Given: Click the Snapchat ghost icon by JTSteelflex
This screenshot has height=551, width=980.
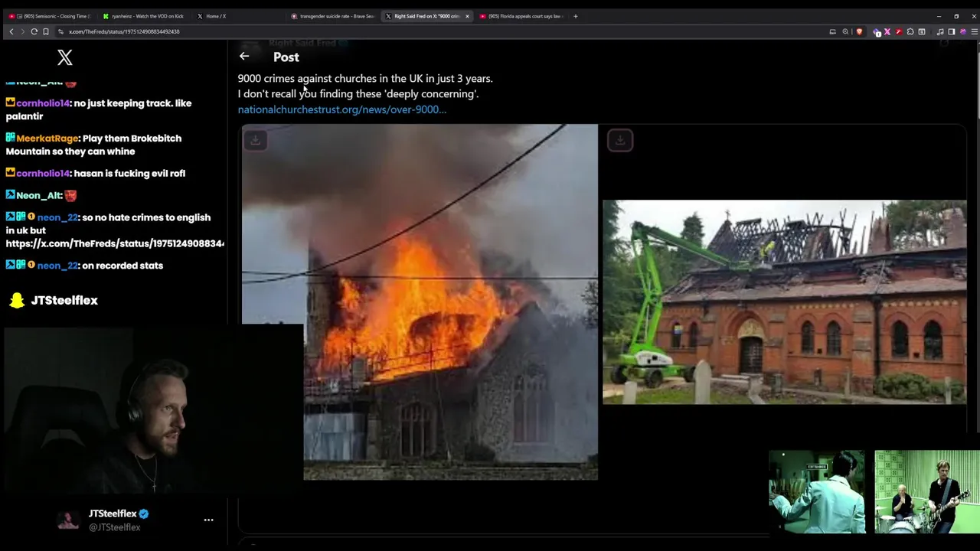Looking at the screenshot, I should click(17, 301).
